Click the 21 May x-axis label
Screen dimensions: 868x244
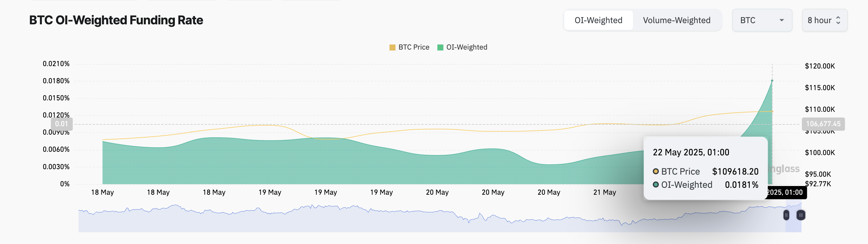coord(604,192)
